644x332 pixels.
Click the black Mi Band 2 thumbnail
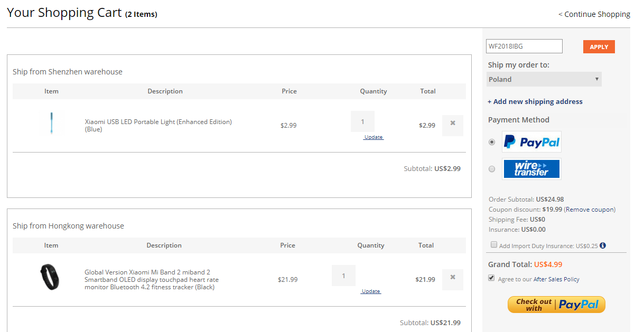pos(50,277)
